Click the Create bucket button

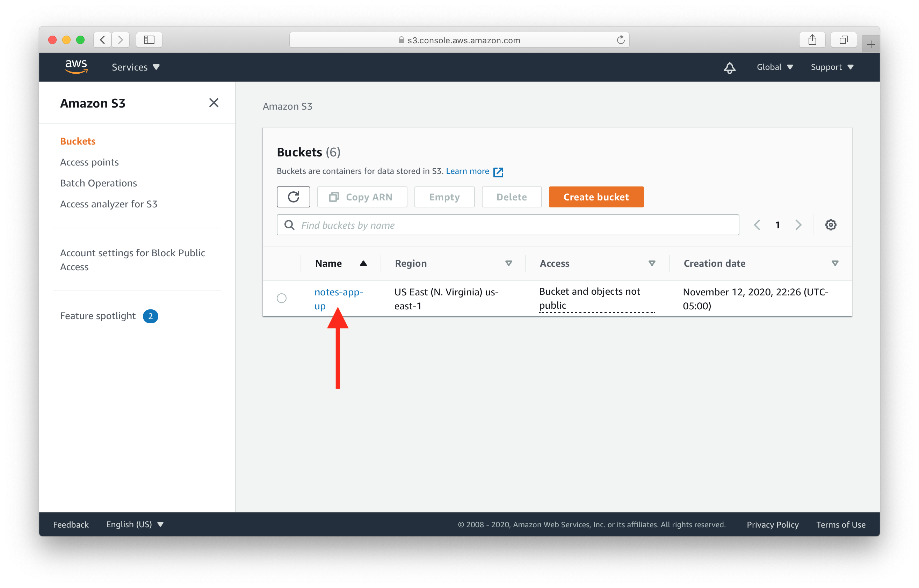595,197
